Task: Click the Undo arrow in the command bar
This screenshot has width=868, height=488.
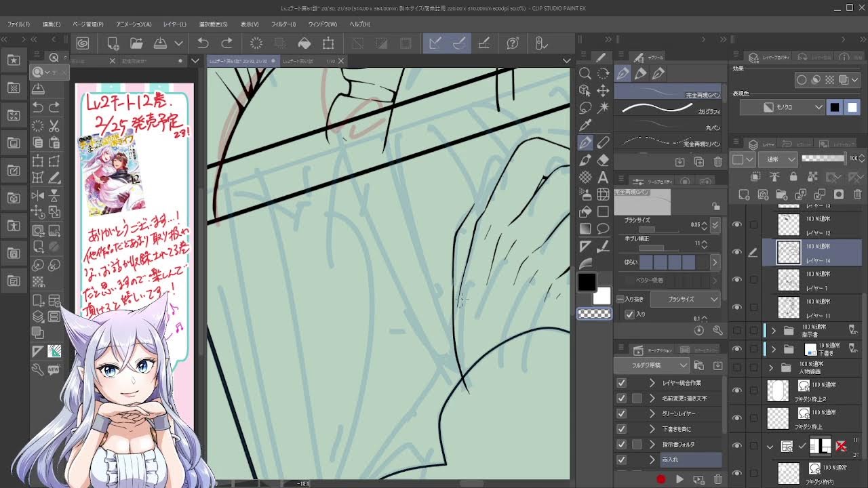Action: click(203, 43)
